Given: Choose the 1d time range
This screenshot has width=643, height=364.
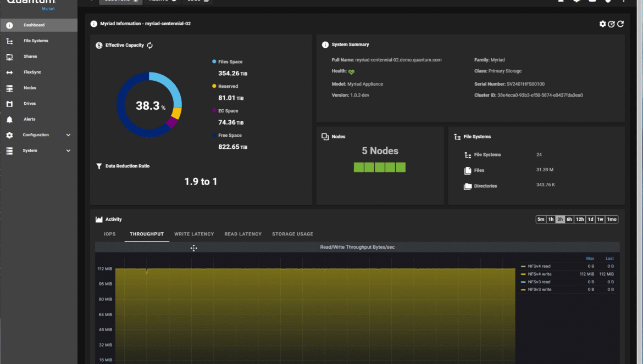Looking at the screenshot, I should (590, 220).
